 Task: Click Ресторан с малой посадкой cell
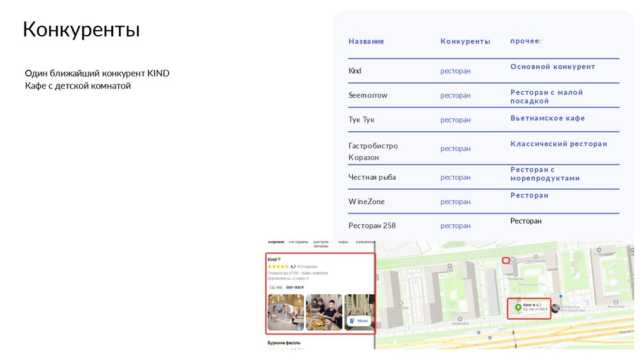click(547, 96)
